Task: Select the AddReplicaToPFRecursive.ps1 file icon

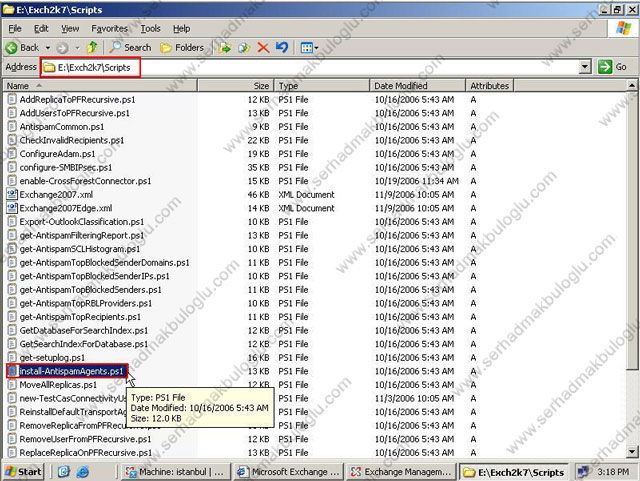Action: [x=12, y=99]
